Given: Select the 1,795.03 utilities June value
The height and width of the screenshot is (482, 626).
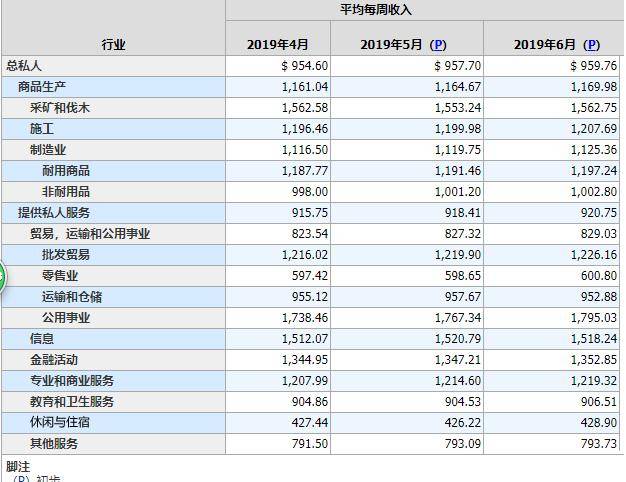Looking at the screenshot, I should 594,318.
